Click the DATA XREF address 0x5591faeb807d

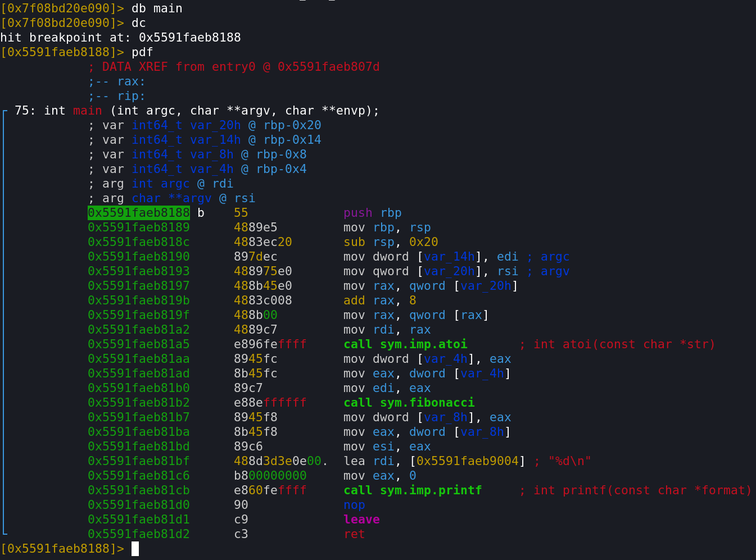point(328,67)
